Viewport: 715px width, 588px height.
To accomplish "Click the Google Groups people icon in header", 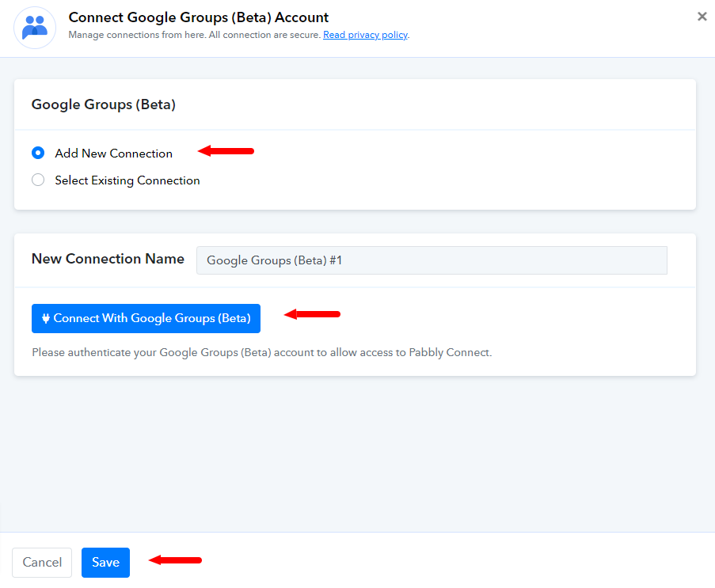I will [35, 28].
